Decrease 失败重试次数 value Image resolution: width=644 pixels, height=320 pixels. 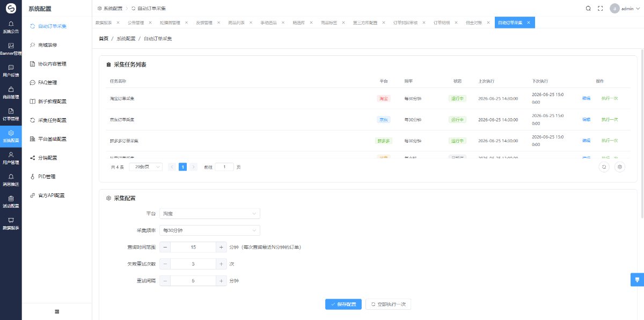[165, 264]
